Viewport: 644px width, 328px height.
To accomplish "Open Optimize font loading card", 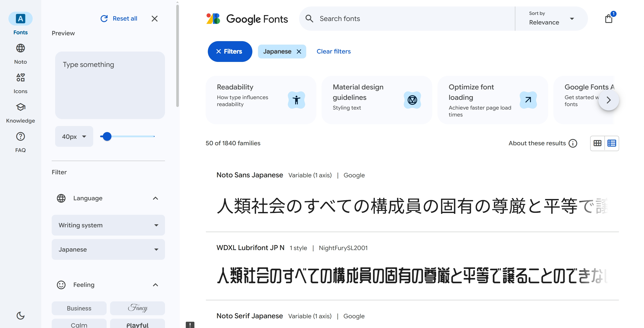I will coord(492,100).
